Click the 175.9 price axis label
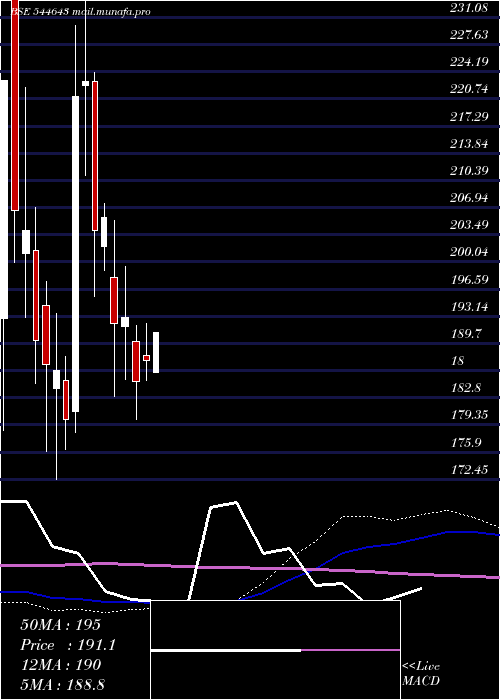The height and width of the screenshot is (700, 500). click(x=466, y=443)
